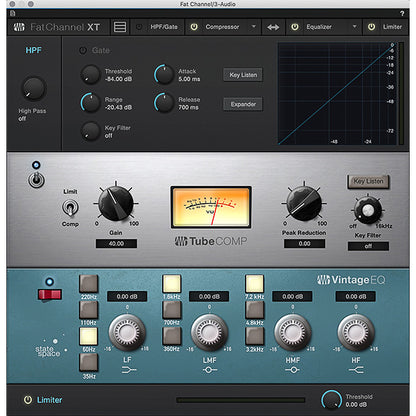Image resolution: width=416 pixels, height=416 pixels.
Task: Select the 220Hz LF frequency button
Action: [89, 283]
